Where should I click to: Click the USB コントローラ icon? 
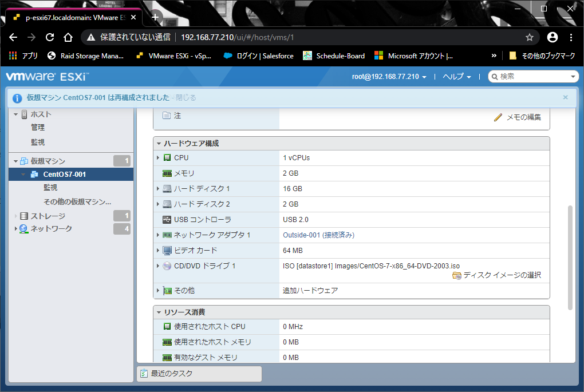tap(167, 220)
